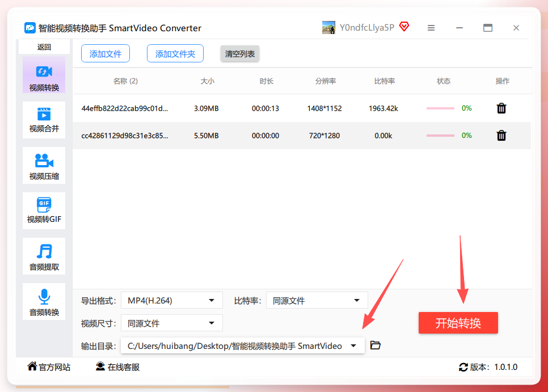Click the 清空列表 clear list button
Viewport: 548px width, 392px height.
tap(240, 54)
